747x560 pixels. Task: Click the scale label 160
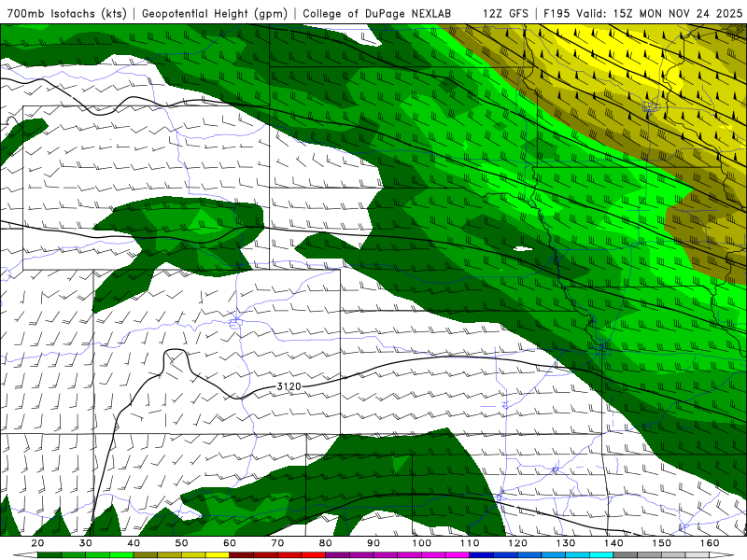pos(710,543)
